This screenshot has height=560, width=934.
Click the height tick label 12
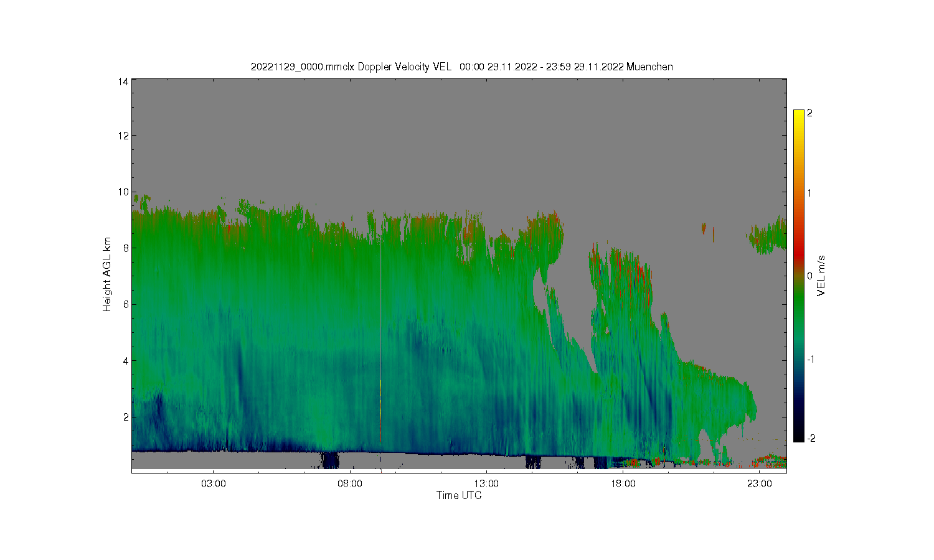coord(123,136)
